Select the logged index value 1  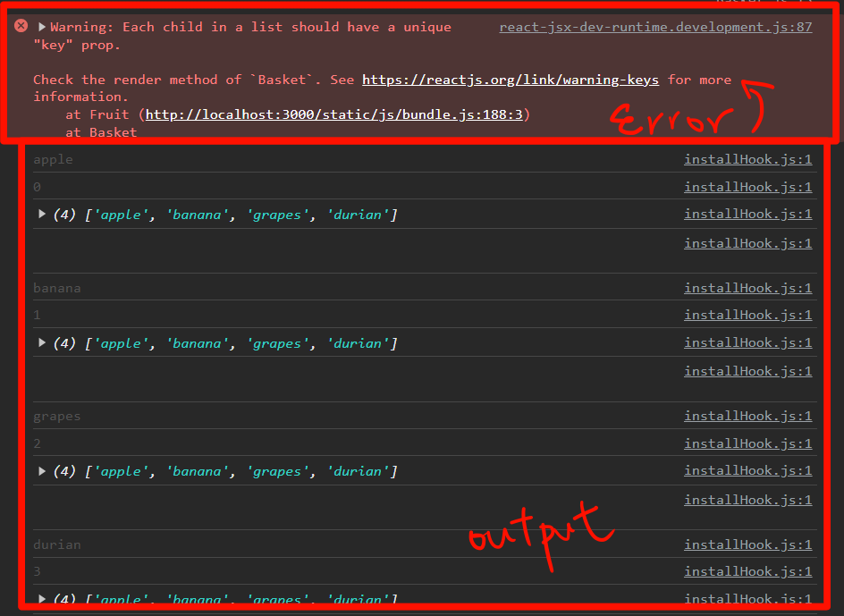(x=37, y=315)
